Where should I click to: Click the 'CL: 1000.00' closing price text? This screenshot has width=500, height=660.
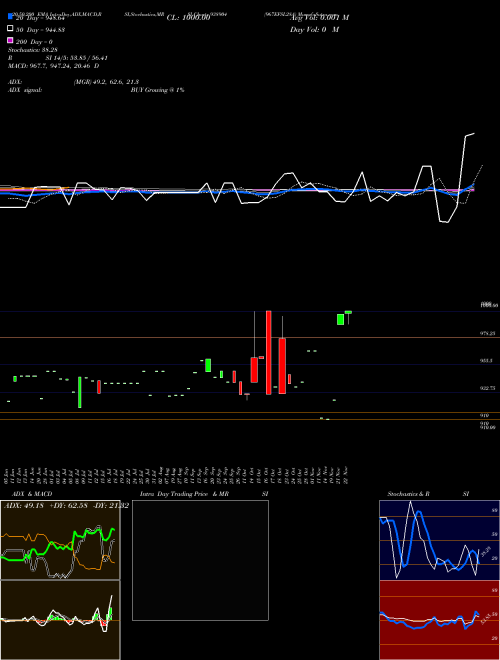[188, 18]
